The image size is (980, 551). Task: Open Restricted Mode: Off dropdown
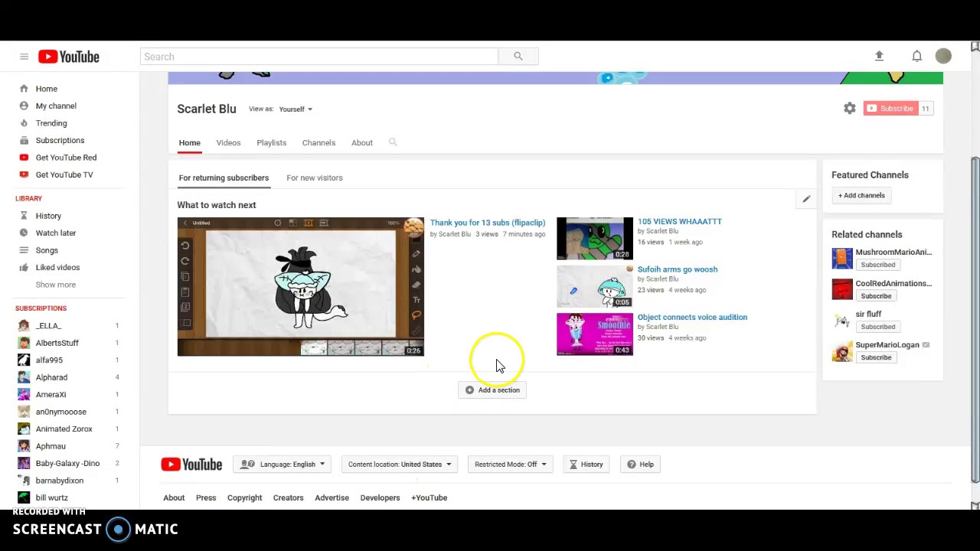coord(510,465)
